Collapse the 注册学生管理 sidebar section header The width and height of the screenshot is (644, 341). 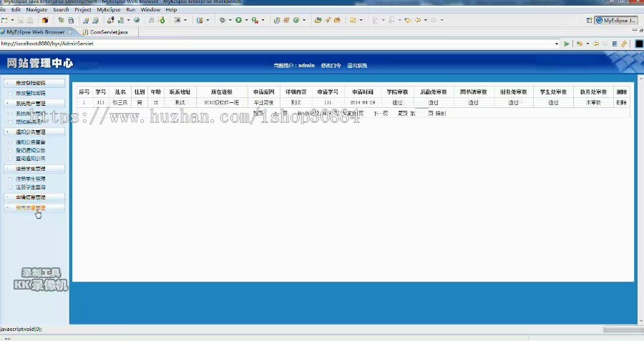pos(34,169)
